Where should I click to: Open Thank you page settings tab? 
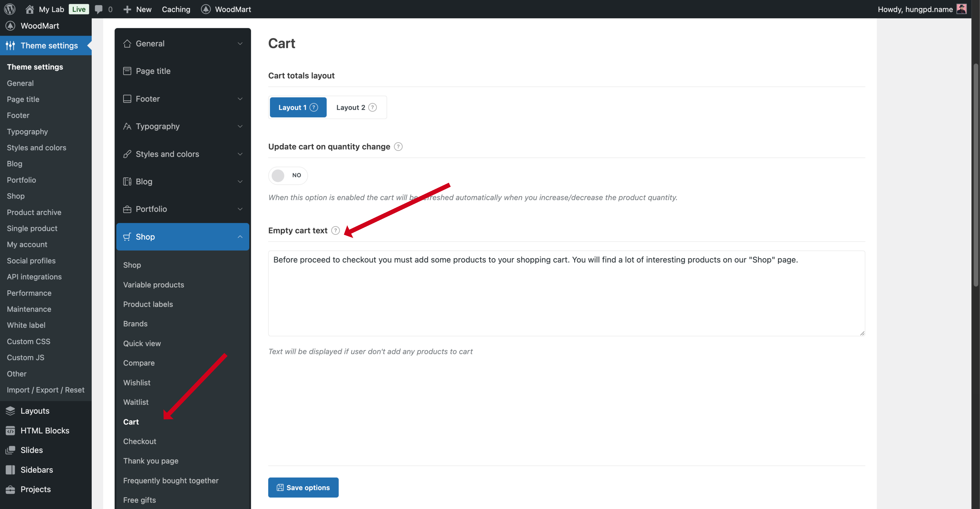coord(151,461)
